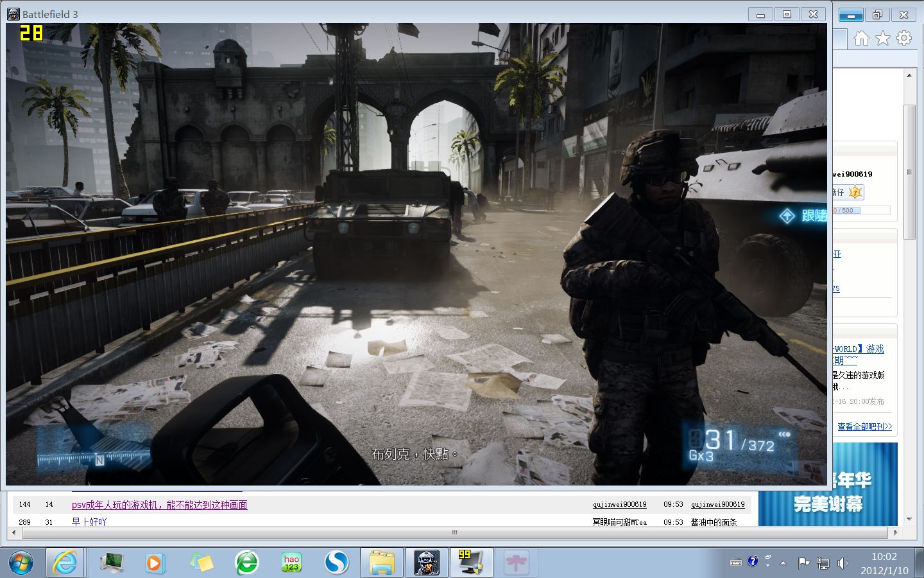This screenshot has height=578, width=924.
Task: Click the level 7 star badge
Action: (855, 192)
